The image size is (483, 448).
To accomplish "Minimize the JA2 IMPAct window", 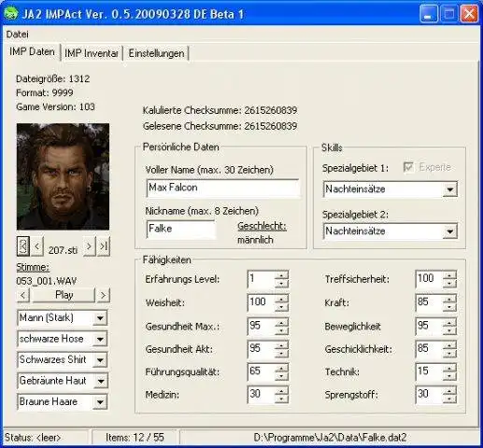I will click(428, 14).
